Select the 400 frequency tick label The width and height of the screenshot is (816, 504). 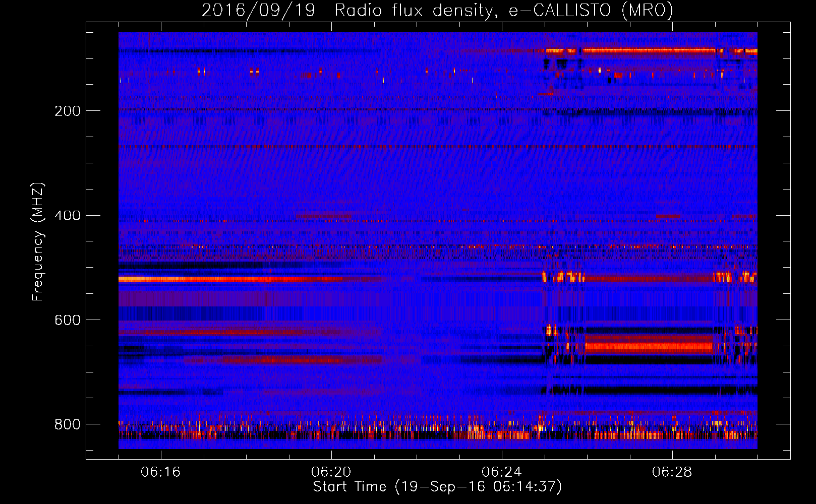[x=68, y=216]
